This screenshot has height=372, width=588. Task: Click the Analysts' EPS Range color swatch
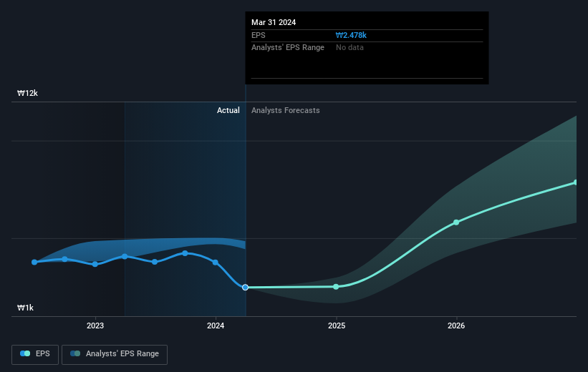tap(75, 353)
